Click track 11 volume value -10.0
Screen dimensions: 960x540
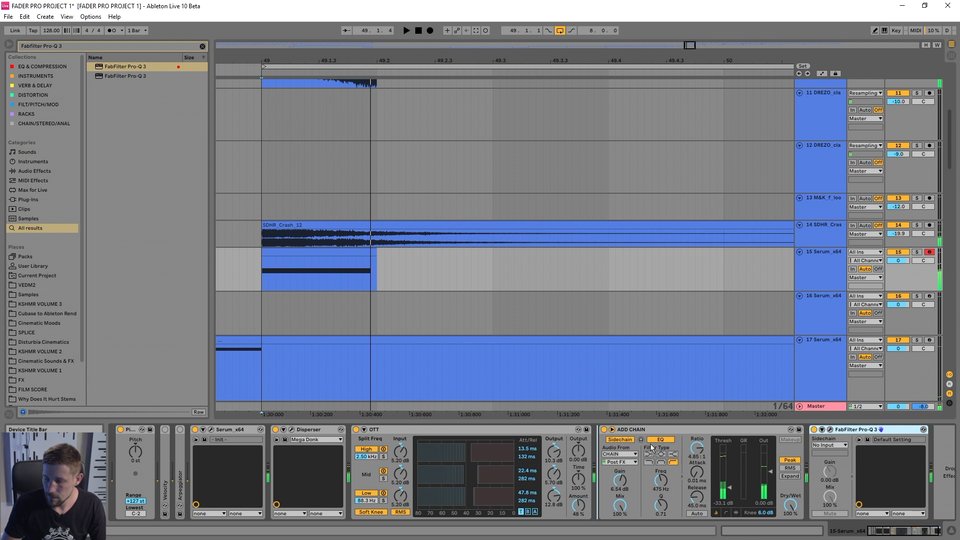pos(898,102)
